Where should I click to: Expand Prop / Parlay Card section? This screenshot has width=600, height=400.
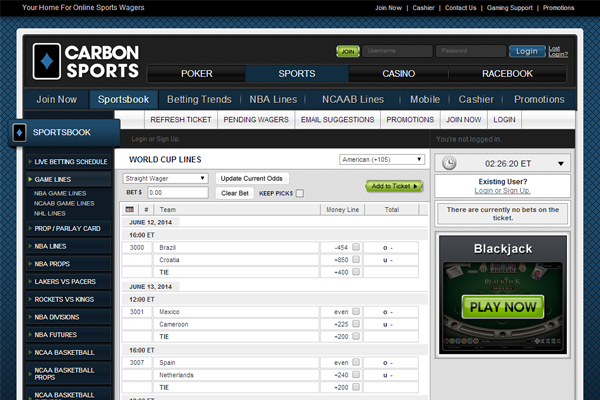(68, 229)
